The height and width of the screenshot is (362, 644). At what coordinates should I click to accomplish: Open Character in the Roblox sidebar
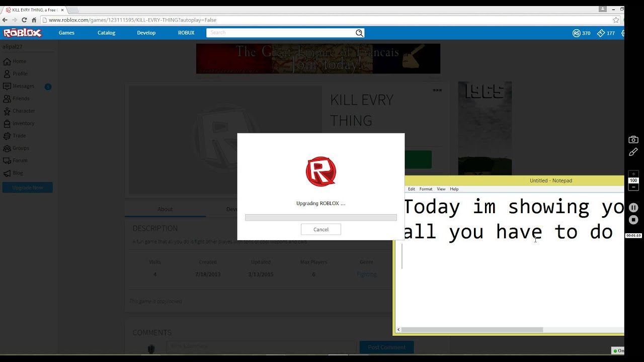[19, 111]
